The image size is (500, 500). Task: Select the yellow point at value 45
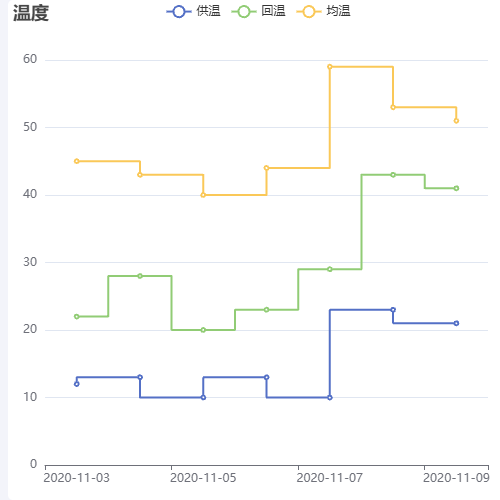pos(77,161)
